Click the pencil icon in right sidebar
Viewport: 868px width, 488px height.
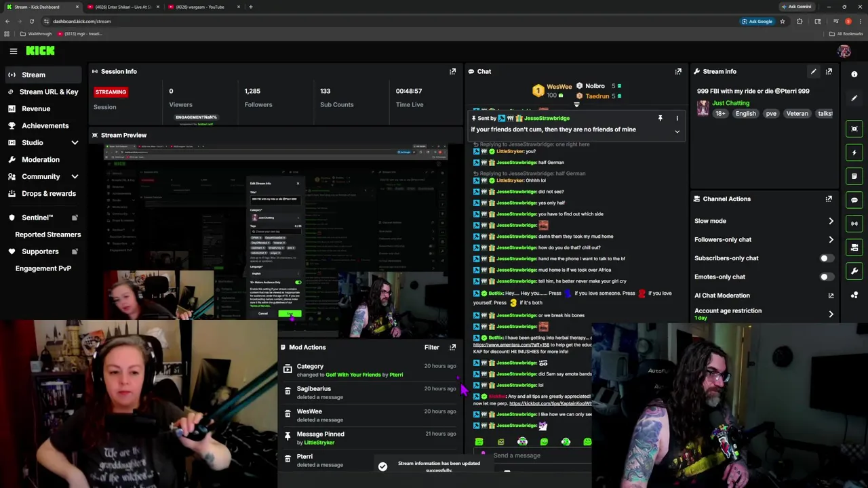(x=854, y=98)
